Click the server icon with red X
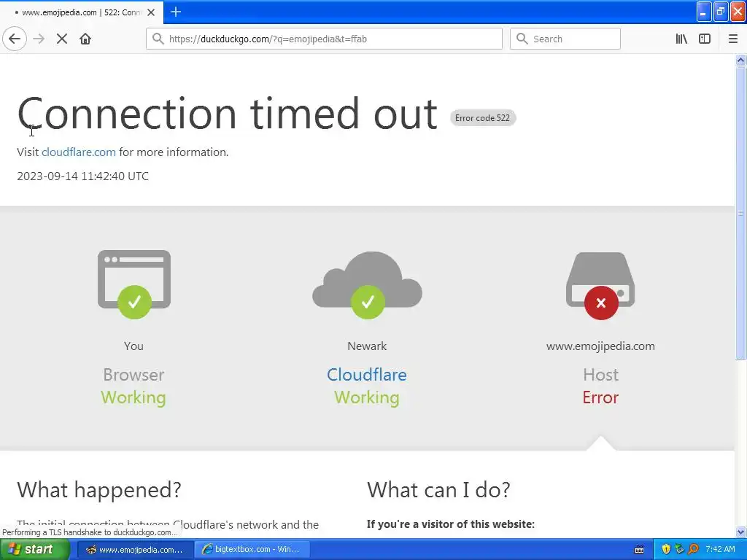Image resolution: width=747 pixels, height=560 pixels. (601, 286)
